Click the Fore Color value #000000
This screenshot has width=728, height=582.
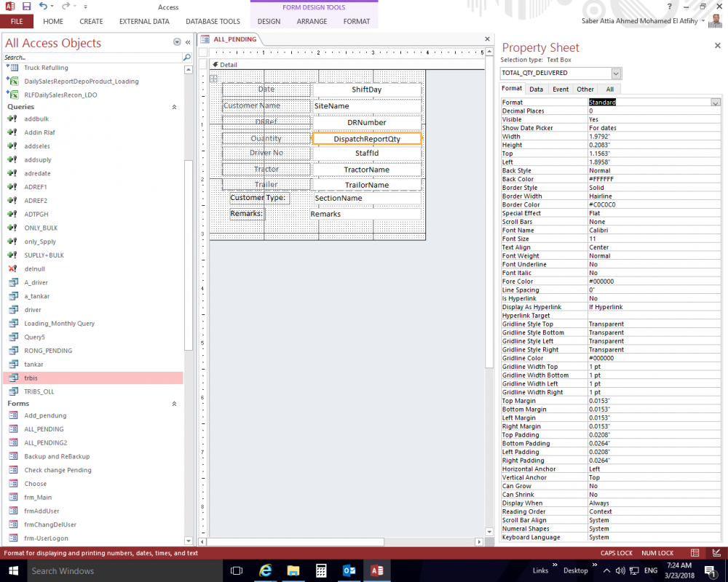(654, 282)
